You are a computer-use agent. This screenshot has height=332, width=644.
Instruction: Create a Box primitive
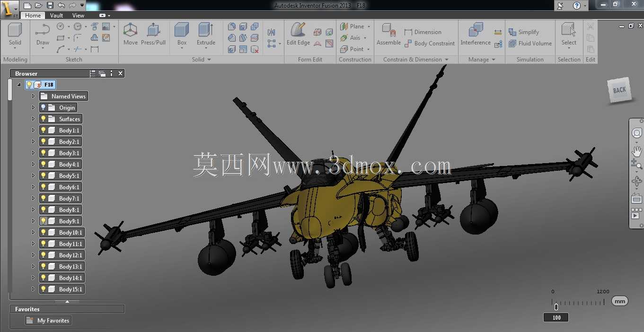tap(182, 35)
